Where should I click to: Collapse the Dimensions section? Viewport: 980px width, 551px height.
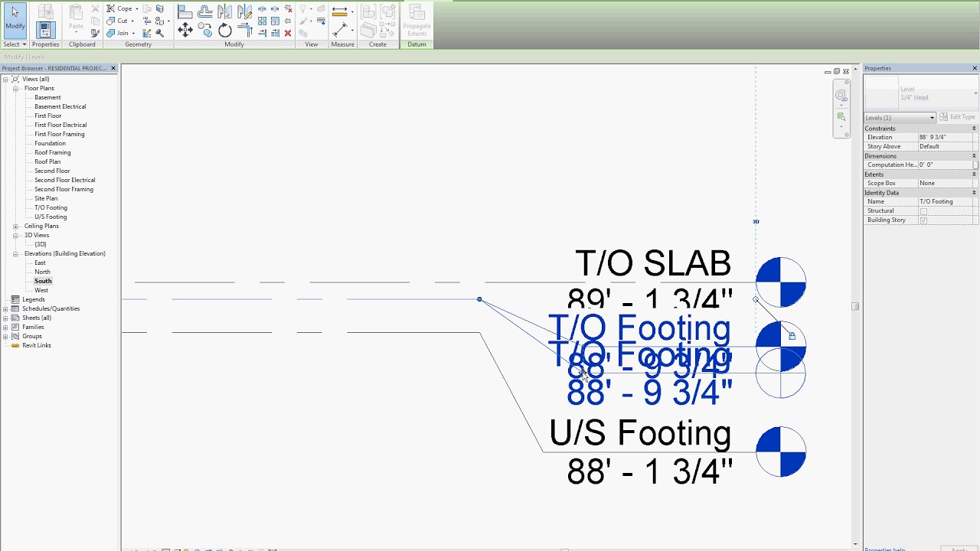point(974,156)
